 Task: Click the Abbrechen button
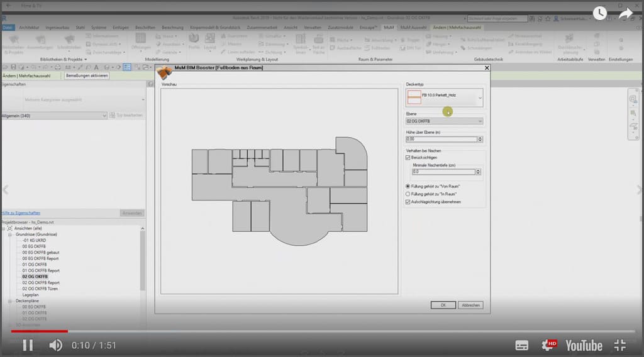[471, 305]
